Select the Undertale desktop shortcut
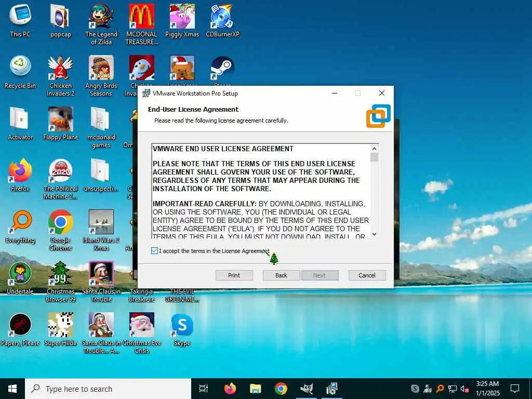 [x=20, y=278]
